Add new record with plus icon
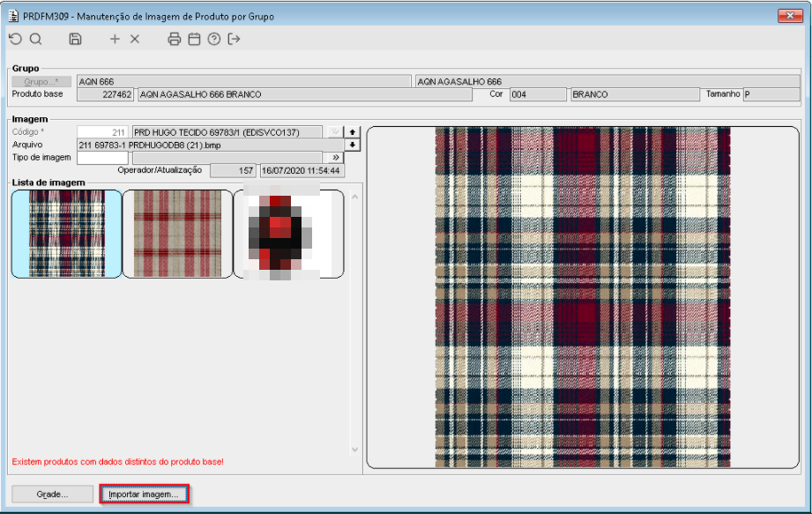 click(115, 39)
